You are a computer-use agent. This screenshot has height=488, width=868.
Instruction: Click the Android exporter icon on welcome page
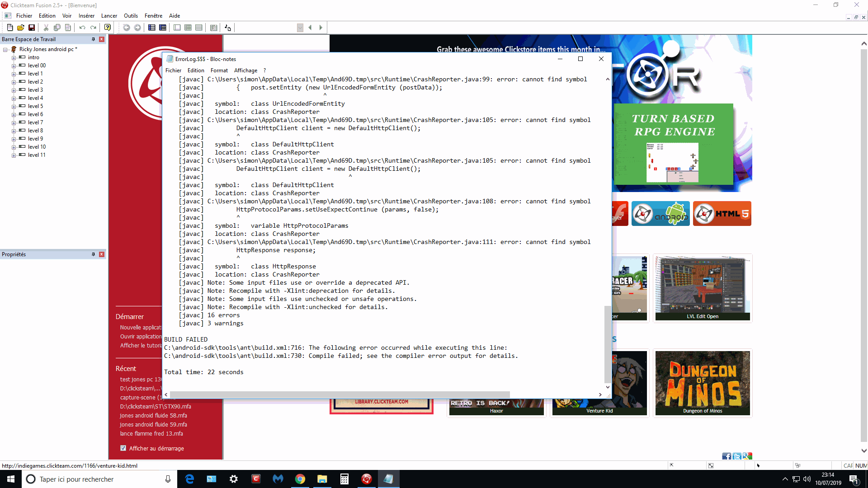click(660, 214)
